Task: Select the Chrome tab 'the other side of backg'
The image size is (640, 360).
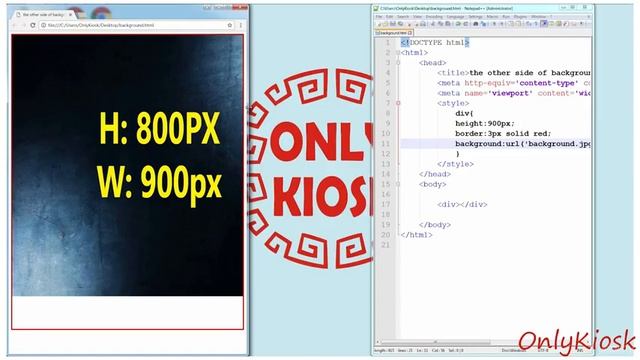Action: [43, 14]
